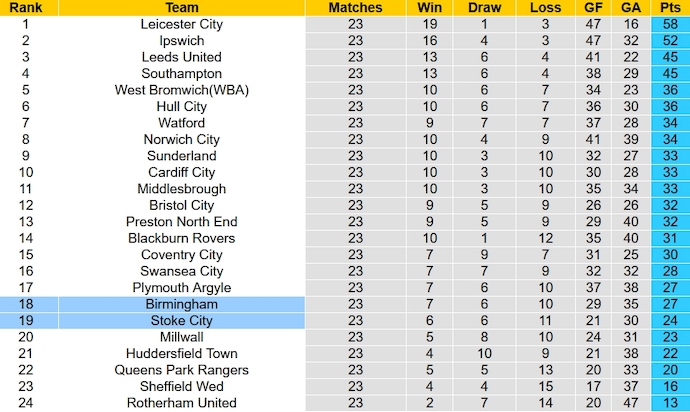
Task: Click Leicester City's 58 points cell
Action: point(670,24)
